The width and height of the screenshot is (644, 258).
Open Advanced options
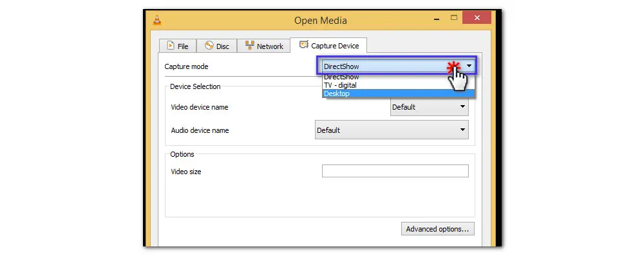[x=437, y=229]
